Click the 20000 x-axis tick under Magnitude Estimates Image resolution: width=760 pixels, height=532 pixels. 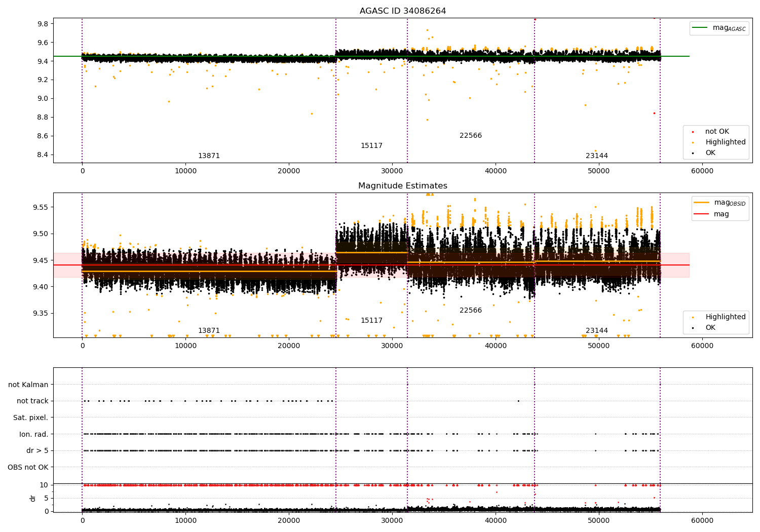pyautogui.click(x=289, y=346)
